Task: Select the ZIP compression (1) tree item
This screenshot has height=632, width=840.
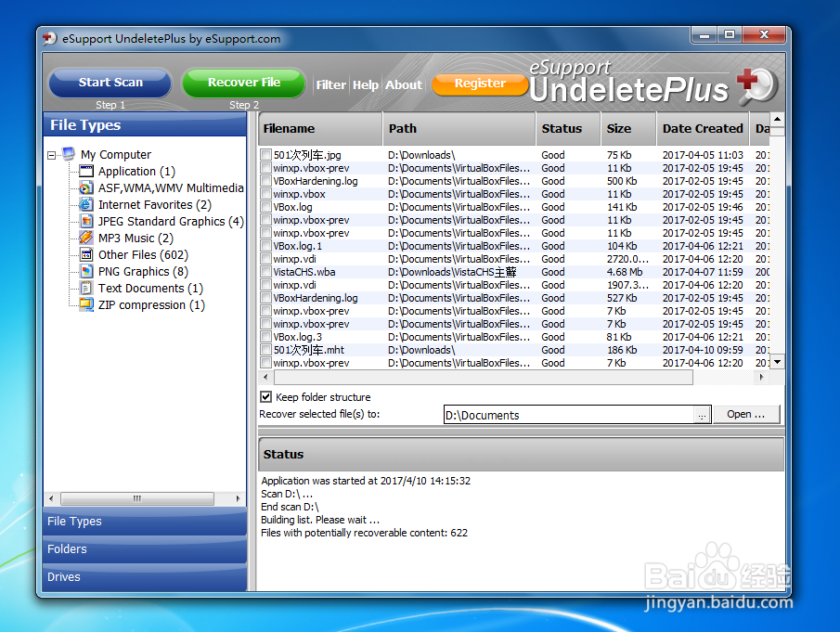Action: point(151,305)
